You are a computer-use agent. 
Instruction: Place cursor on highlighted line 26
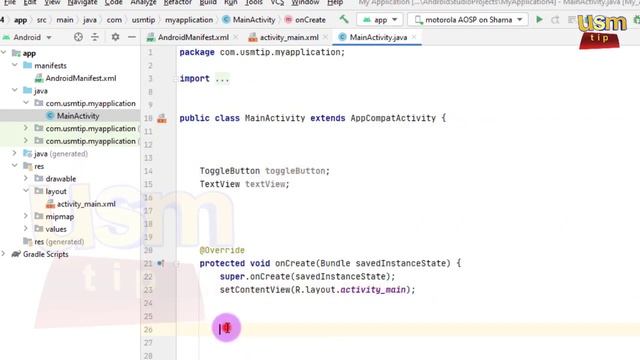click(x=408, y=329)
